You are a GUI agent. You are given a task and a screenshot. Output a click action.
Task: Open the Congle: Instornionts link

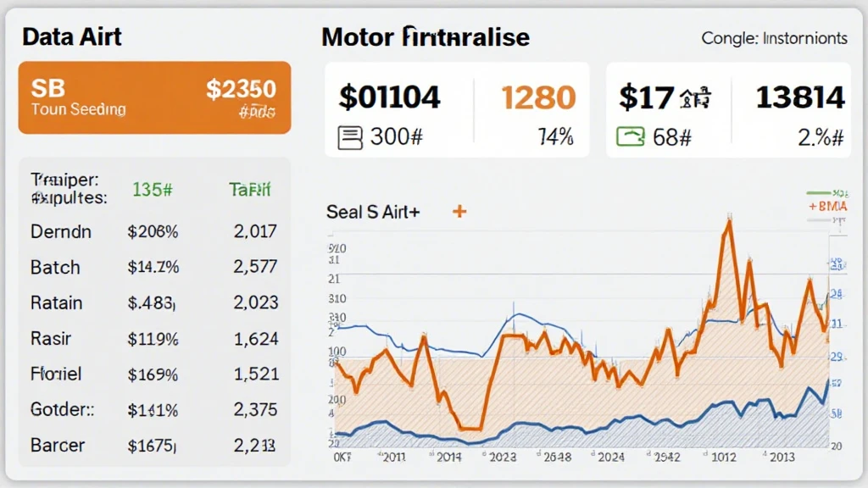pos(774,38)
